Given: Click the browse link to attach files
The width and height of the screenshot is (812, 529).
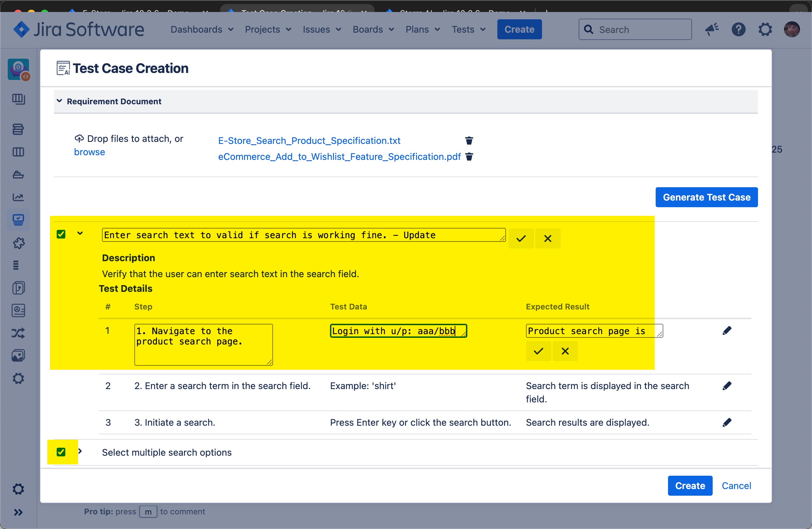Looking at the screenshot, I should 89,152.
